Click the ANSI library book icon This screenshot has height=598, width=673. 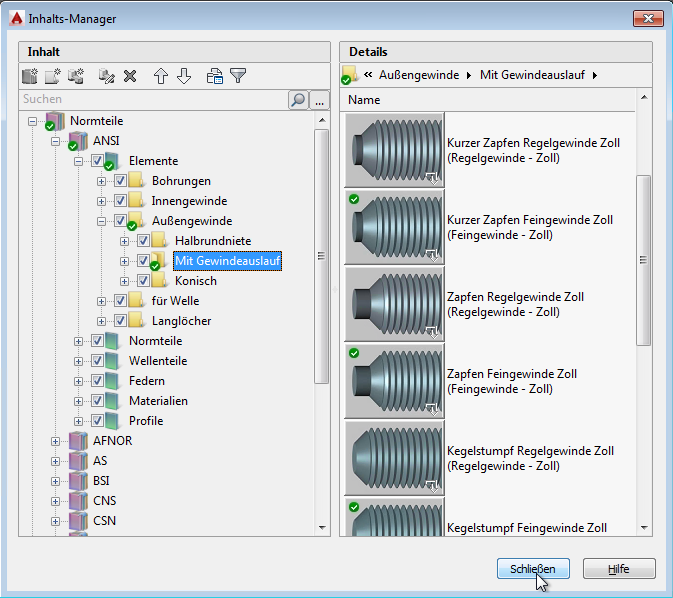click(78, 141)
